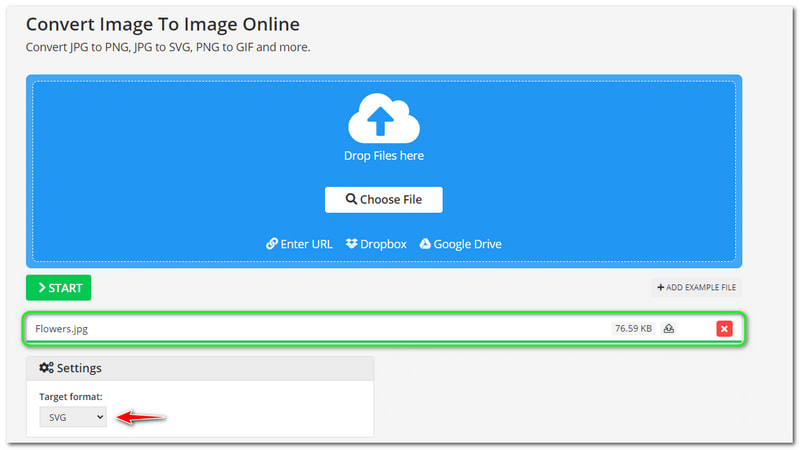The height and width of the screenshot is (450, 800).
Task: Select the Google Drive upload option
Action: pyautogui.click(x=467, y=244)
